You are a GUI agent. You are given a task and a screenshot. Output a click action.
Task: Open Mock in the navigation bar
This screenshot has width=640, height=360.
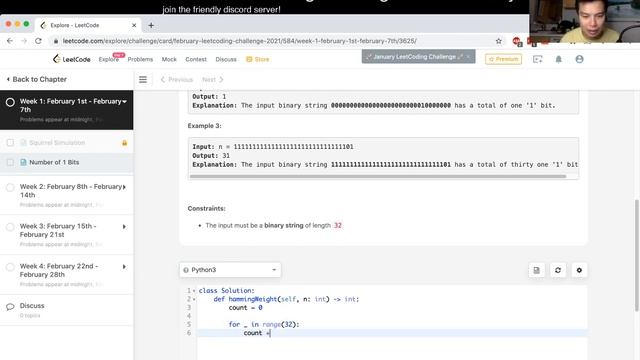pyautogui.click(x=169, y=59)
